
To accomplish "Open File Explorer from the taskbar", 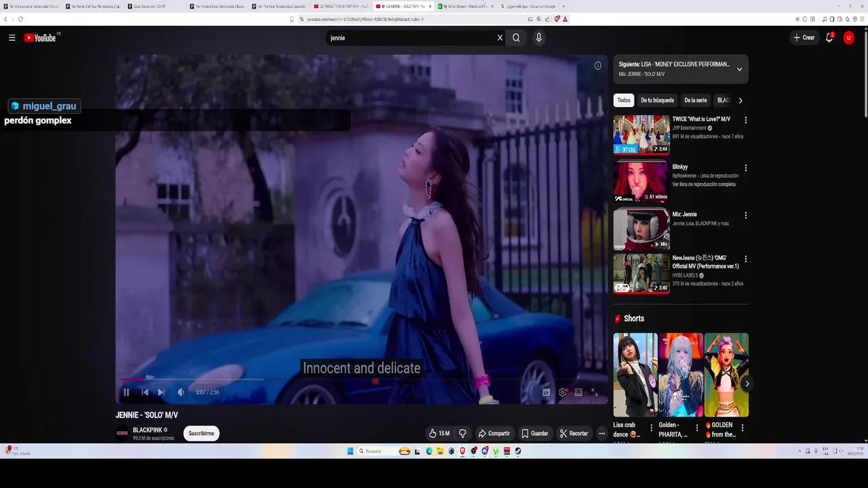I will tap(440, 451).
